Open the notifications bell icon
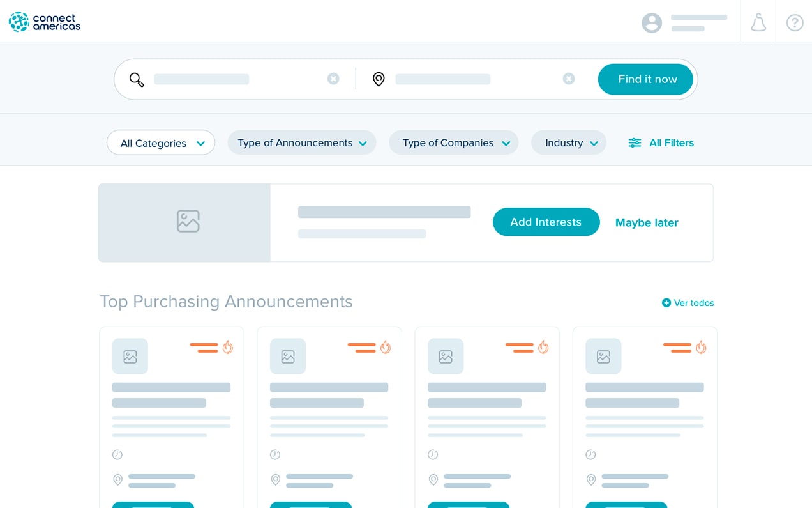 point(758,23)
